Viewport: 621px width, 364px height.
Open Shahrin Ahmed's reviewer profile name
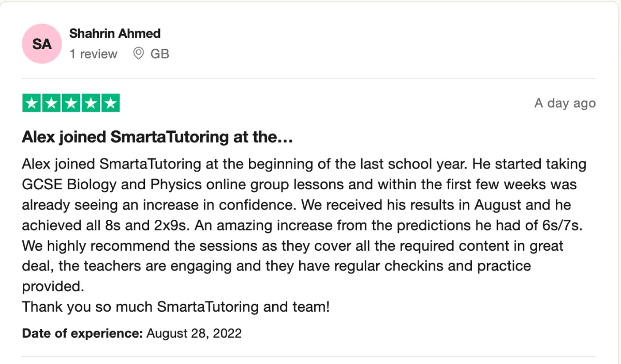point(115,34)
